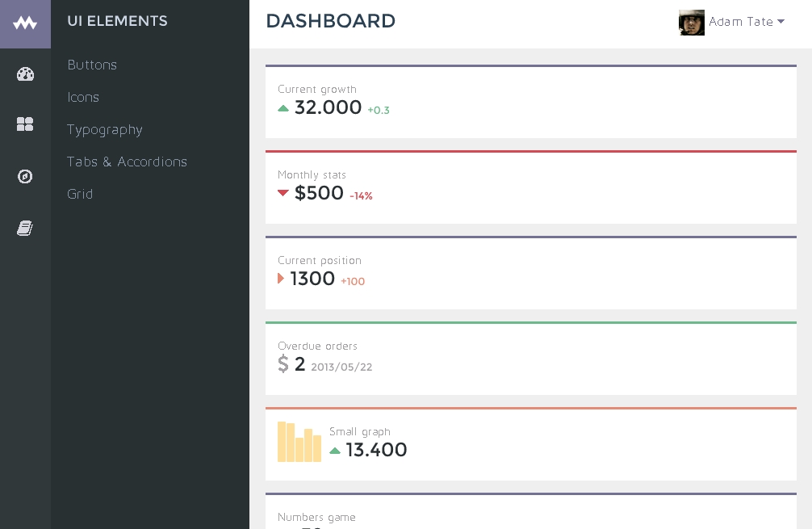Click the zigzag logo icon at top-left
812x529 pixels.
click(25, 23)
